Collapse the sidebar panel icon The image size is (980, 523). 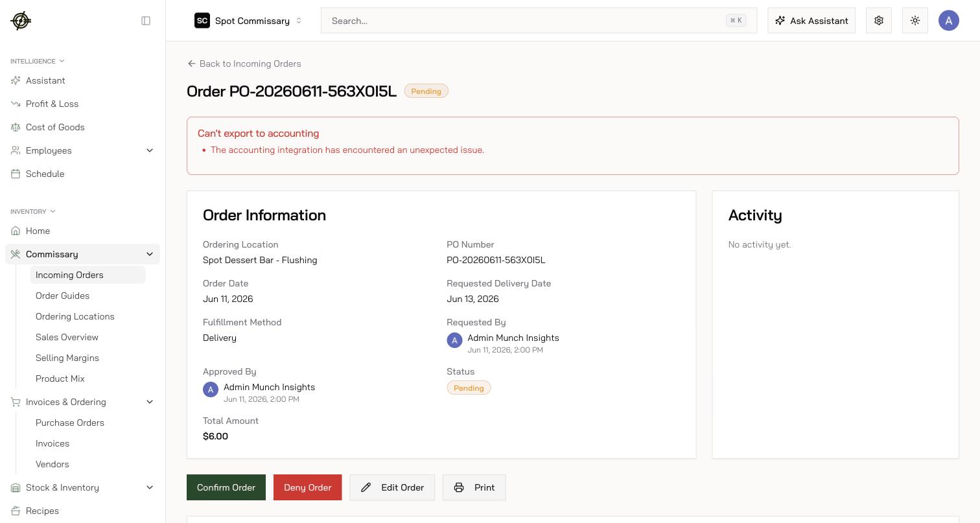146,21
